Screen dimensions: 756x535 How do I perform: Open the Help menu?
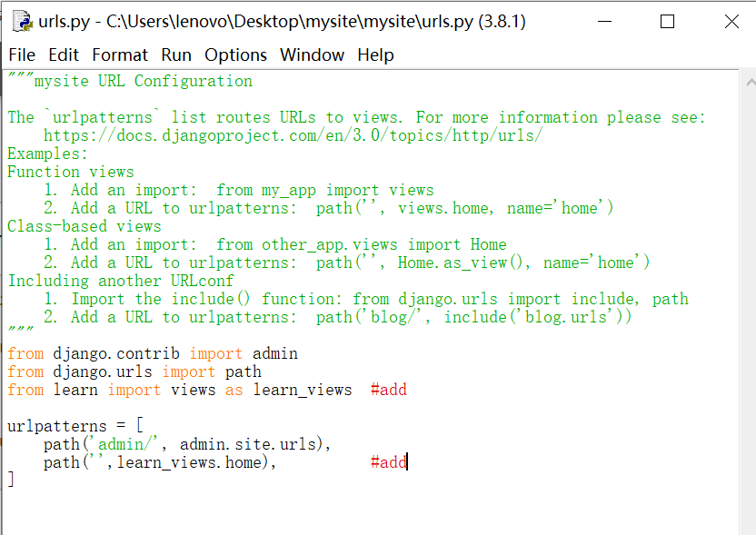click(375, 54)
